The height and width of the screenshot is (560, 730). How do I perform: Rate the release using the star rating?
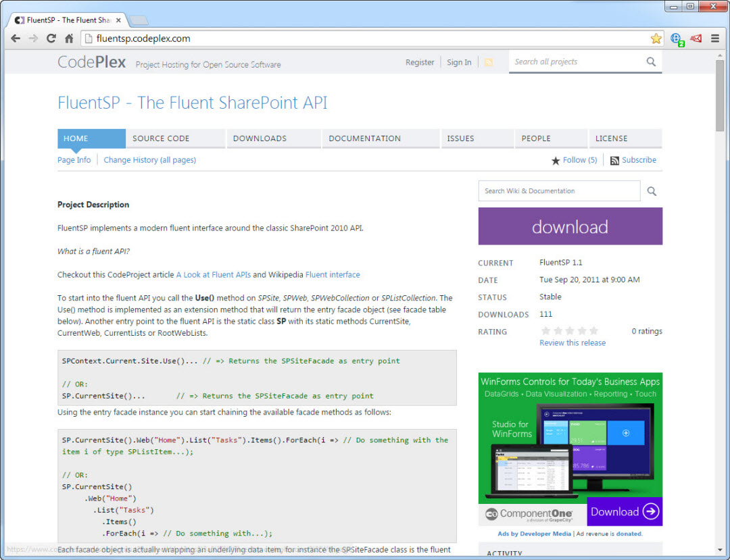pos(569,331)
